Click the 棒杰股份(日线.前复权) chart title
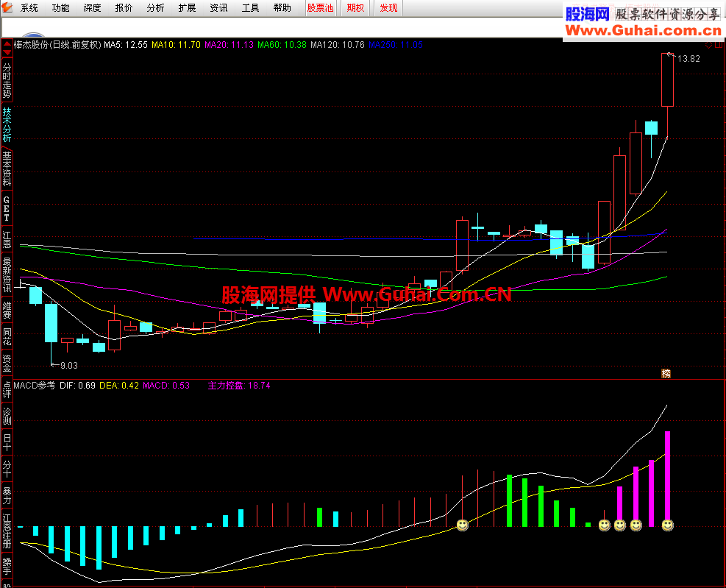This screenshot has width=726, height=588. pos(57,45)
